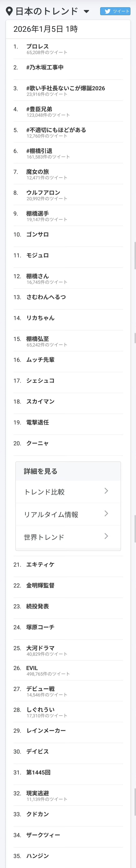Open the プロレス trend link
Image resolution: width=136 pixels, height=868 pixels.
click(37, 47)
